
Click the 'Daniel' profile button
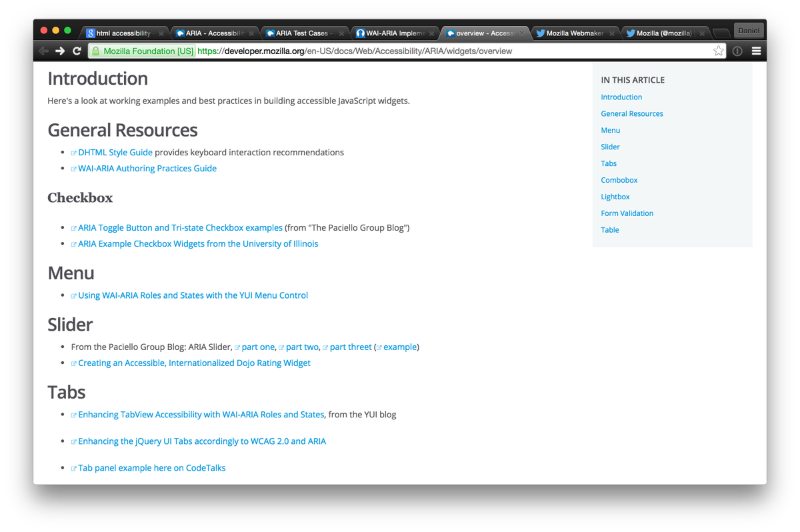point(749,31)
